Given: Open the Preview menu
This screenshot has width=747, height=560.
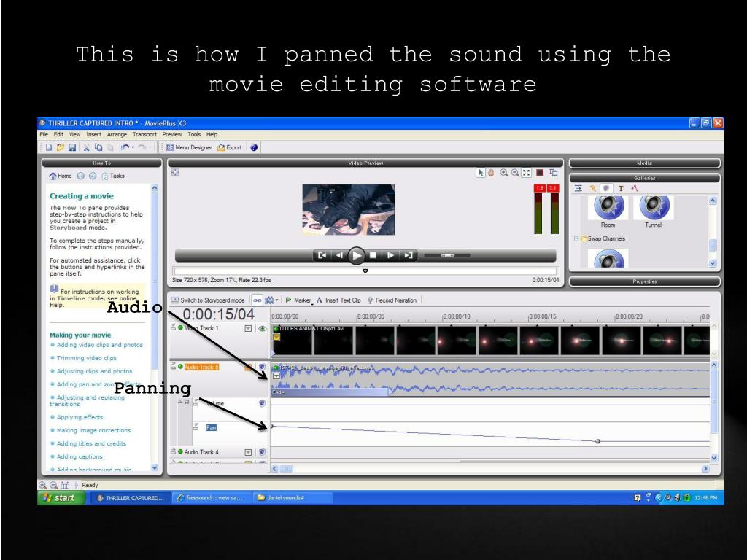Looking at the screenshot, I should pyautogui.click(x=172, y=135).
